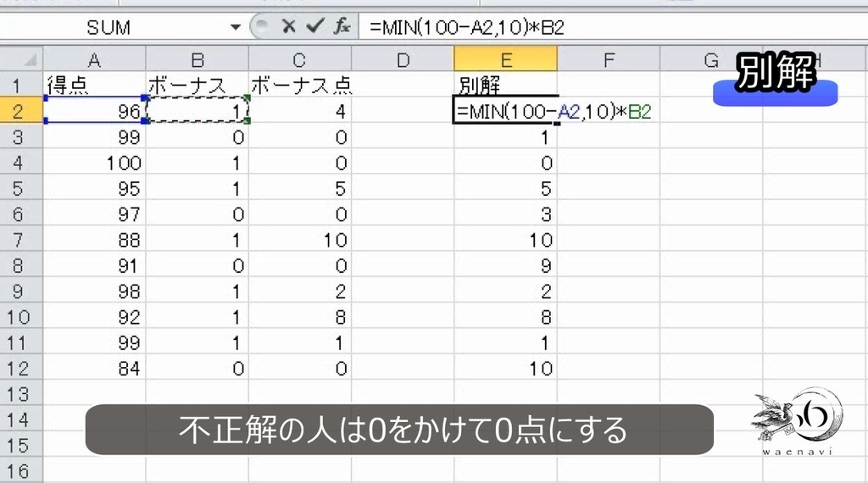Select column G header
The image size is (868, 483).
(711, 59)
